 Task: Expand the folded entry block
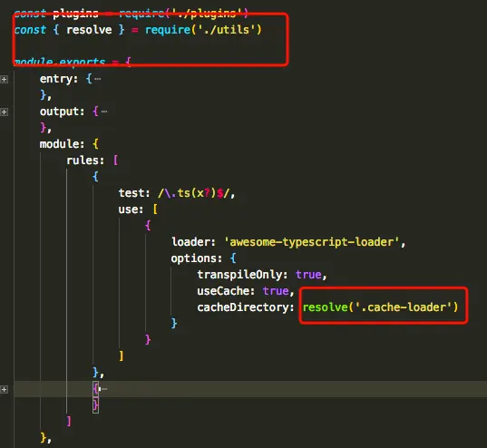(4, 79)
